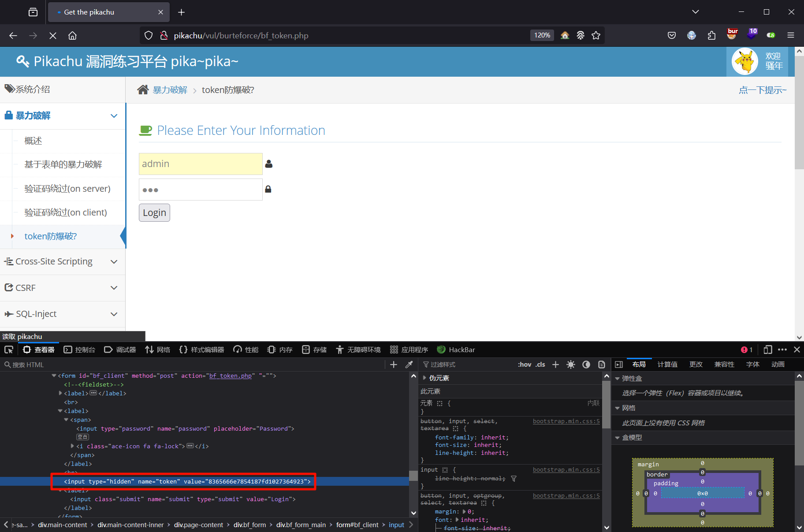Go to browser home page icon

[73, 36]
